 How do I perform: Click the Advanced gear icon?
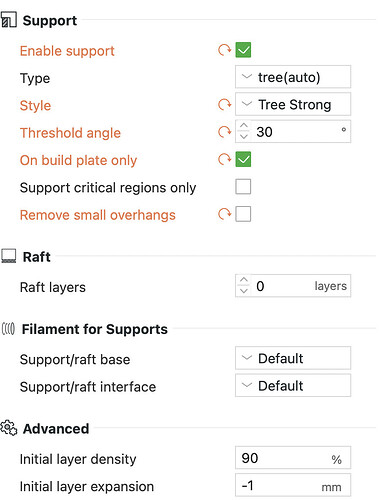tap(9, 428)
